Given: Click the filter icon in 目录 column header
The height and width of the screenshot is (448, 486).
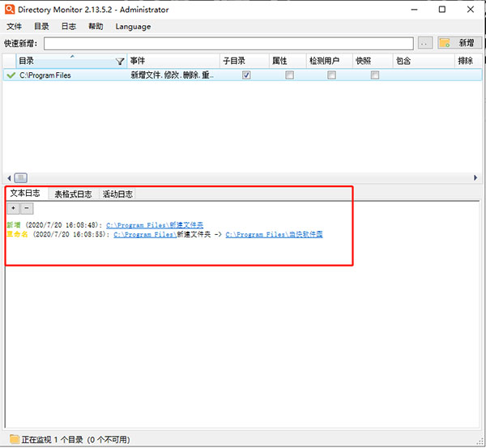Looking at the screenshot, I should tap(121, 61).
